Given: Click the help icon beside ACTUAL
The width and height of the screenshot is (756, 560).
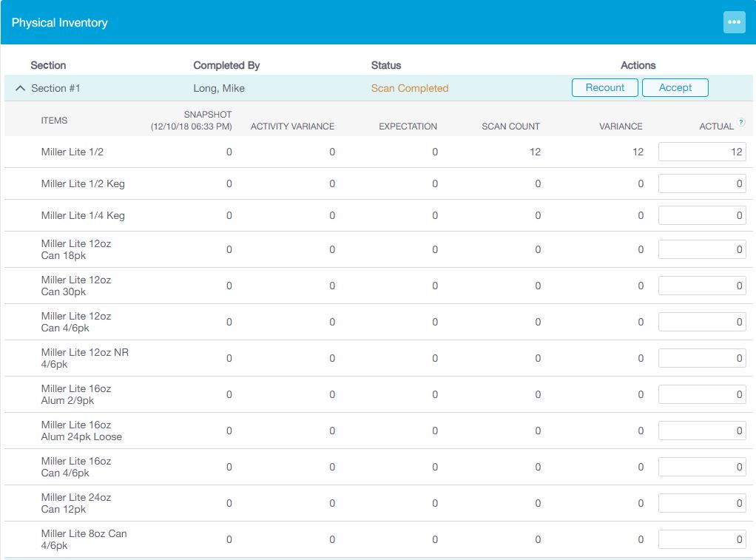Looking at the screenshot, I should [x=741, y=122].
